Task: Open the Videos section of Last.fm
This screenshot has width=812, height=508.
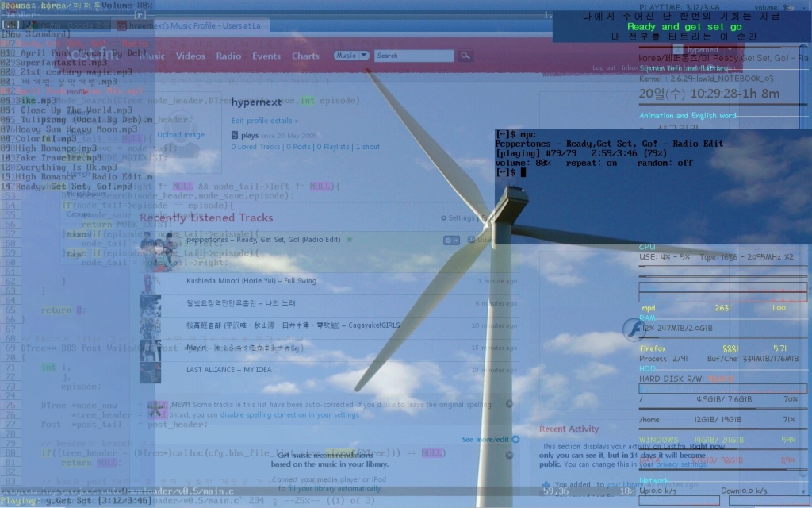Action: 190,56
